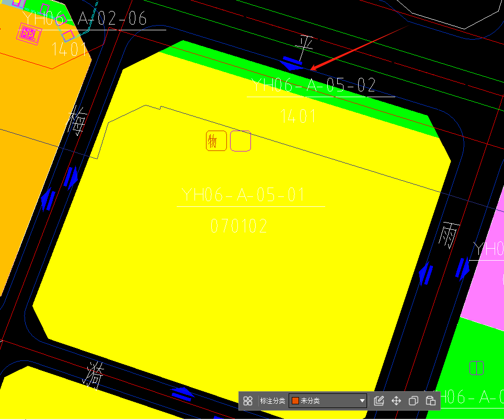
Task: Click the paste clipboard icon in toolbar
Action: (430, 401)
